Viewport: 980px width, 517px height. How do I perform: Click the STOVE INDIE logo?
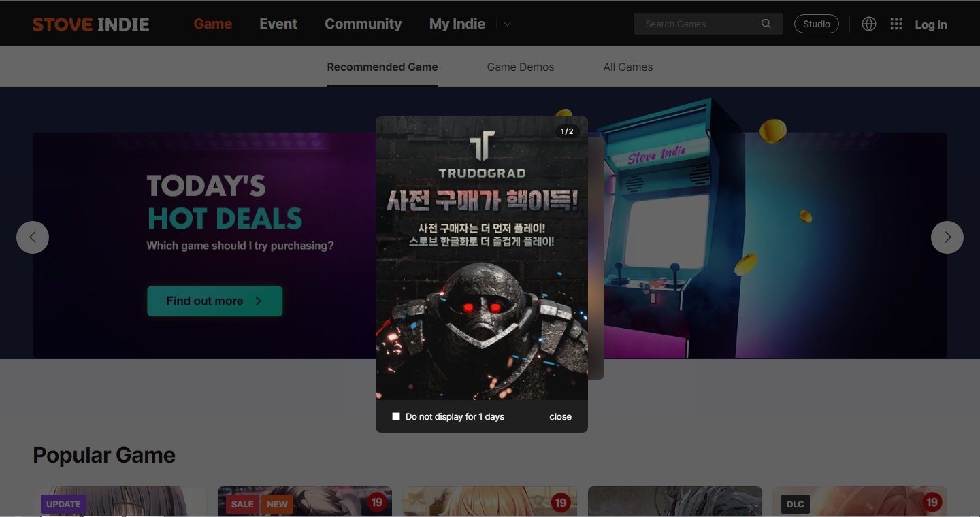click(91, 24)
